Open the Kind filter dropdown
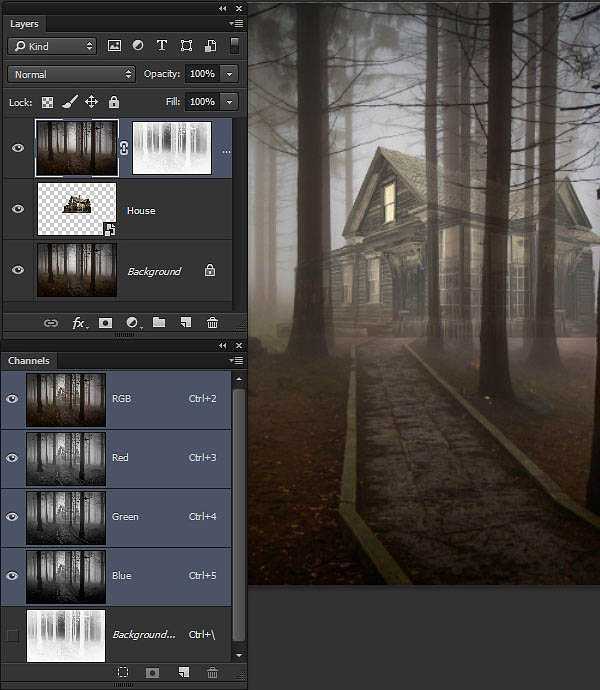The image size is (600, 690). pos(51,46)
